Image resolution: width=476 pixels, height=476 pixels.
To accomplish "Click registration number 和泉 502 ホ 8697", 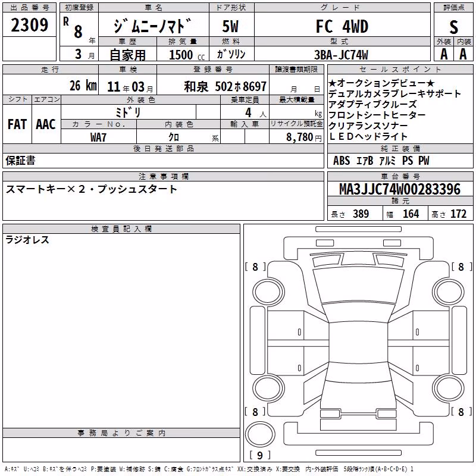I will coord(226,86).
